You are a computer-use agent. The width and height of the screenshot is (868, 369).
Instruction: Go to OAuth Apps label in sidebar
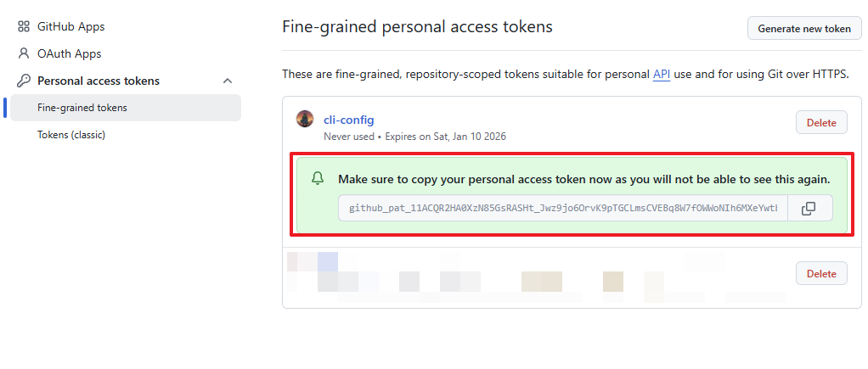[69, 53]
